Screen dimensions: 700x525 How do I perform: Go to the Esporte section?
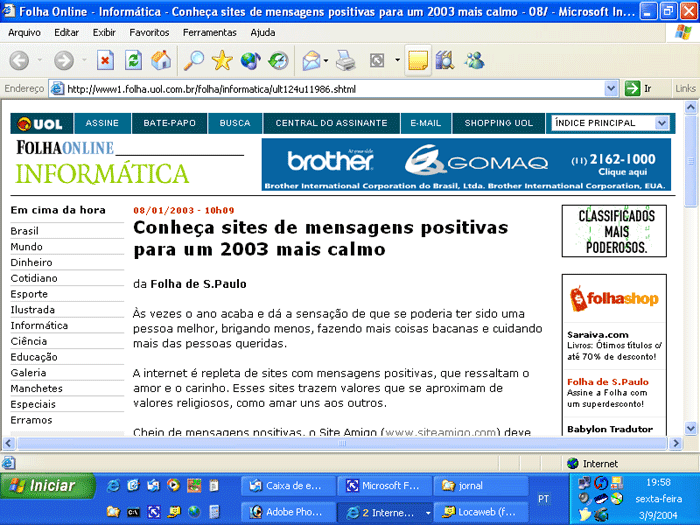[x=29, y=294]
